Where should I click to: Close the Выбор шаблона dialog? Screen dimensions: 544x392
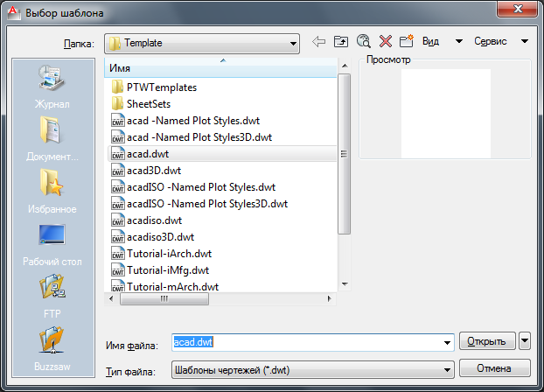[x=517, y=9]
